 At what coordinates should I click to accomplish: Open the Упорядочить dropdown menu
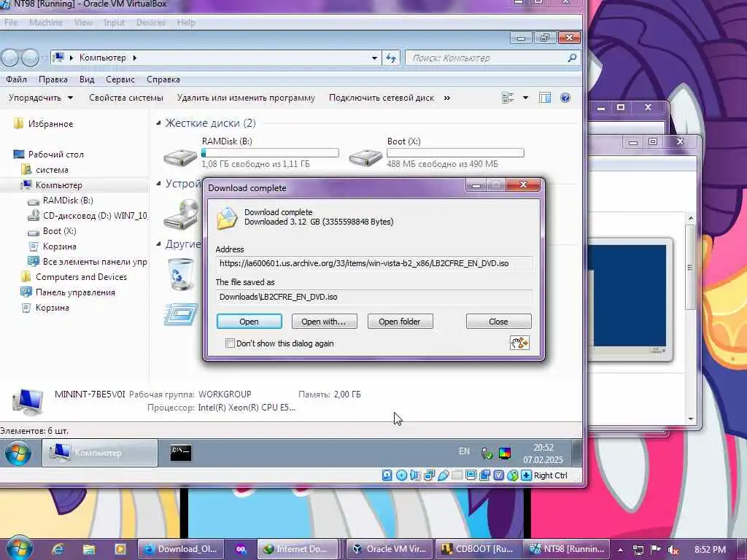pos(41,98)
